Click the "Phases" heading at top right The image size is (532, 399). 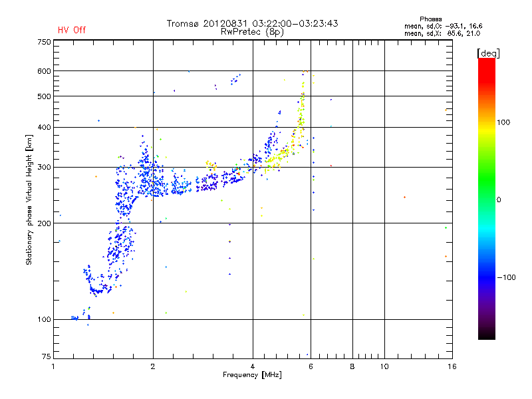430,19
